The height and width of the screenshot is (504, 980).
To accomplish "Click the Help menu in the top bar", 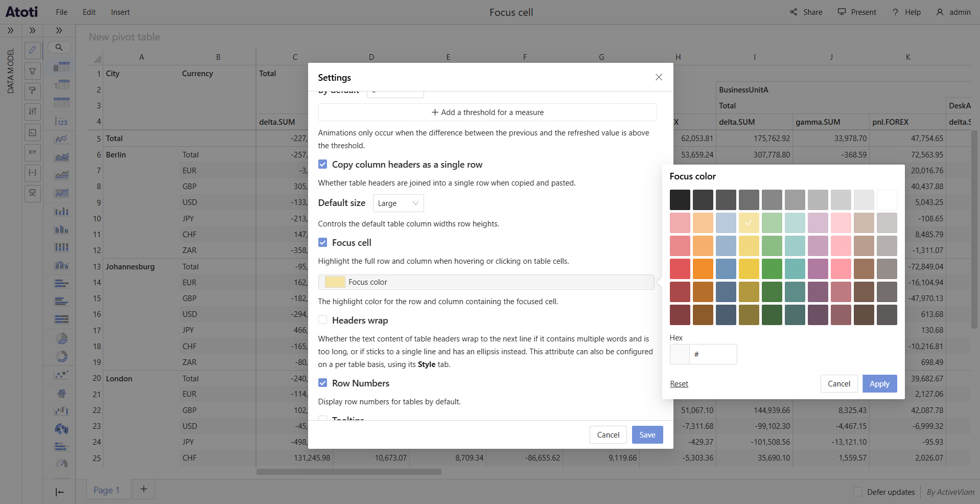I will pos(906,12).
